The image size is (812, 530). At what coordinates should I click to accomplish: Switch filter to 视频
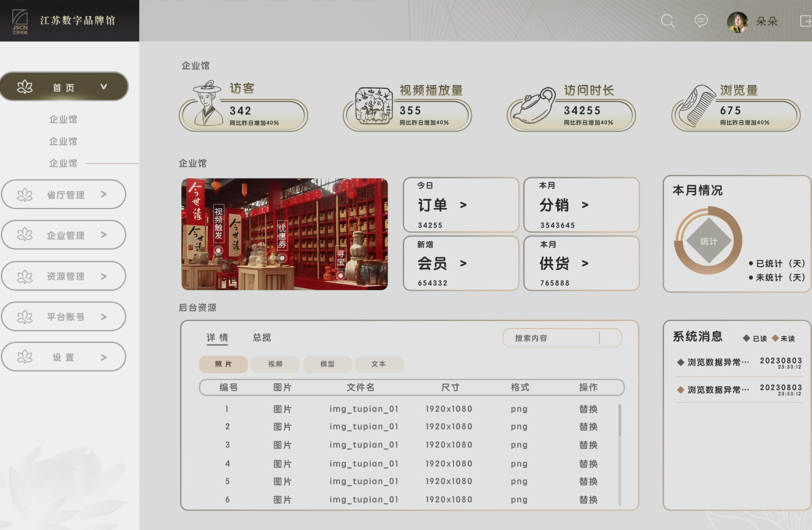[275, 364]
